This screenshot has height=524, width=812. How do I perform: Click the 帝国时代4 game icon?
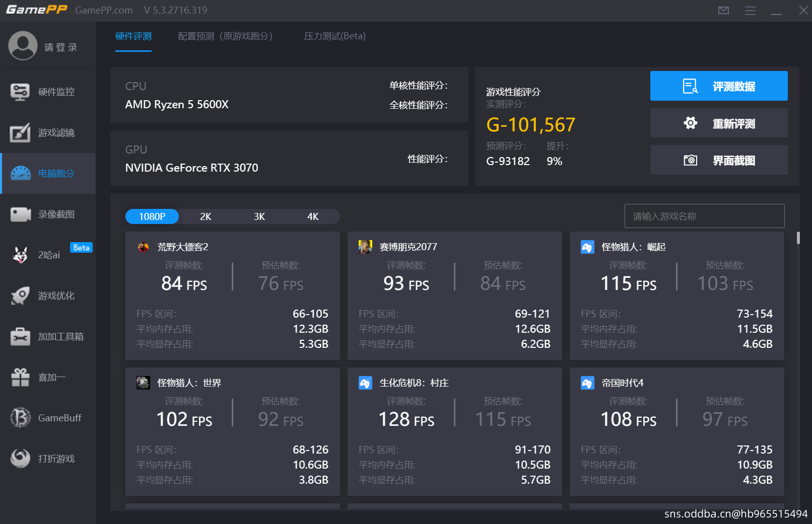[x=587, y=383]
